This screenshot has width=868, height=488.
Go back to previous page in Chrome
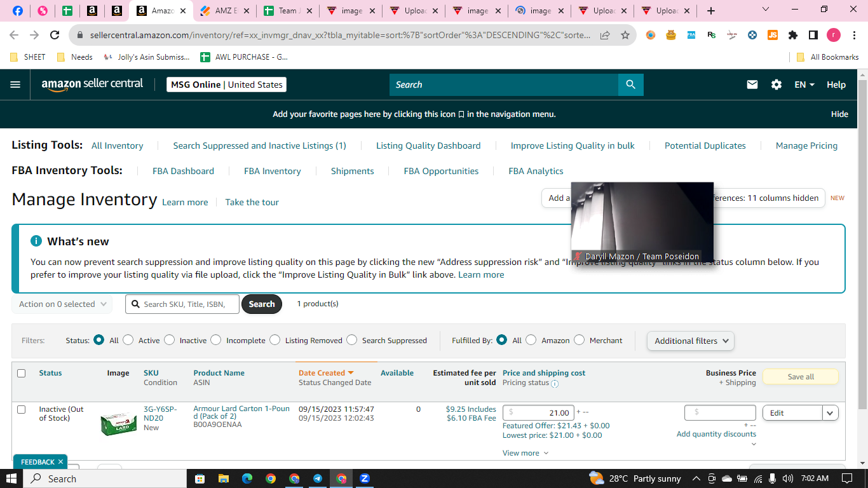pos(14,35)
